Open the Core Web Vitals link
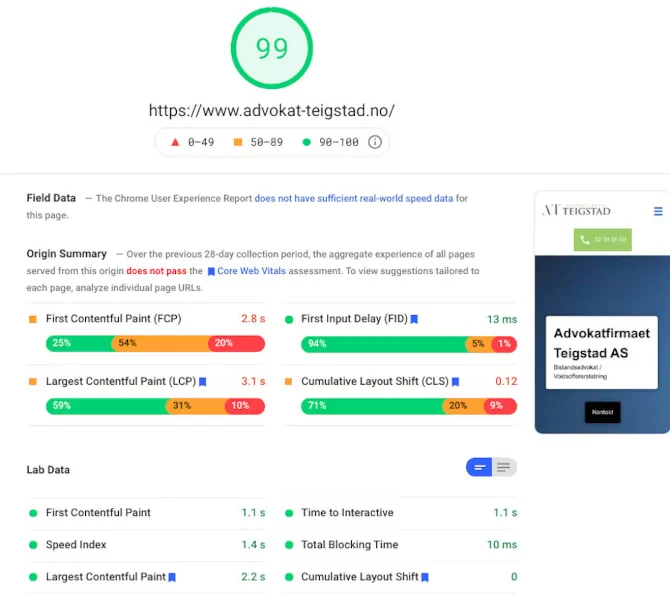Screen dimensions: 670x595 pos(250,271)
